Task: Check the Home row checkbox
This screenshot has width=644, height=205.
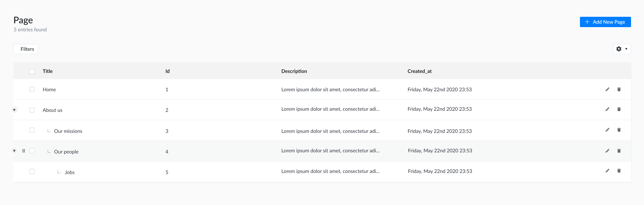Action: point(32,89)
